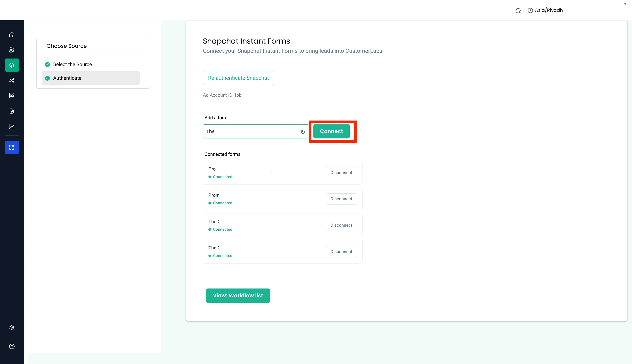Image resolution: width=632 pixels, height=364 pixels.
Task: Open the blue apps grid icon
Action: 12,147
